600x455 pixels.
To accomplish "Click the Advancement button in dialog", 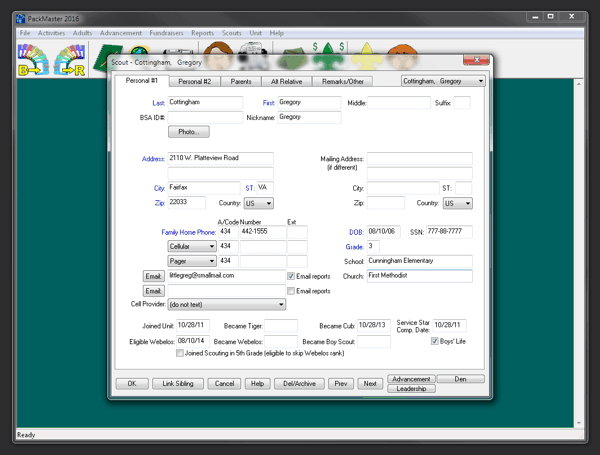I will (x=411, y=379).
